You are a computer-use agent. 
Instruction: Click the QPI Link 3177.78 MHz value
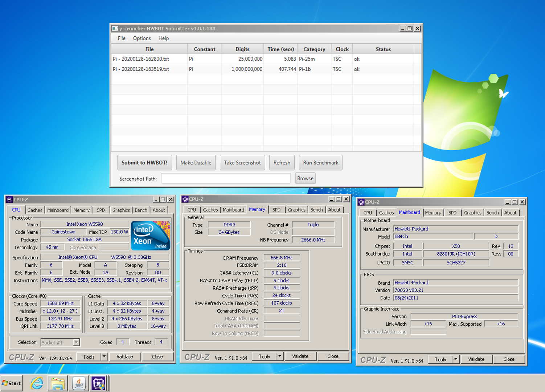[x=60, y=326]
